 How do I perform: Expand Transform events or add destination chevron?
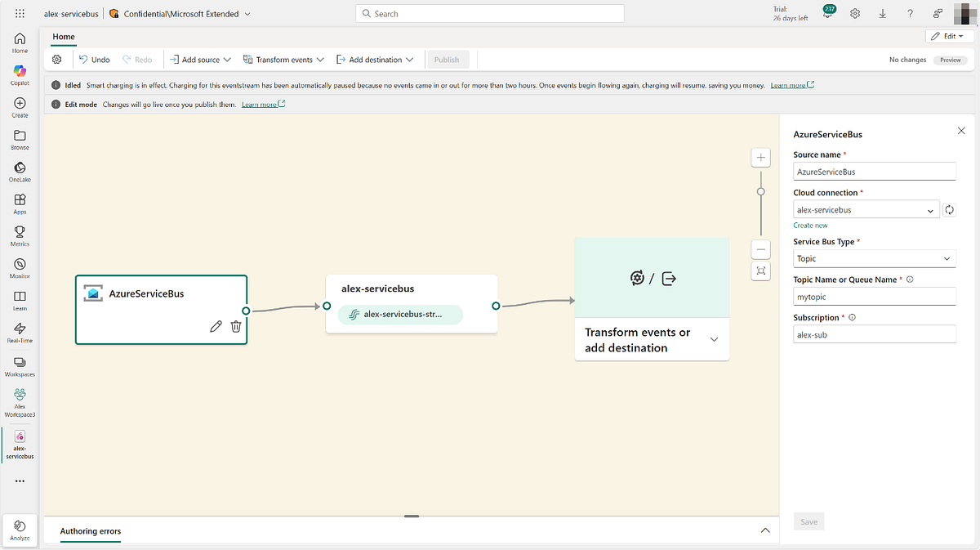coord(714,340)
